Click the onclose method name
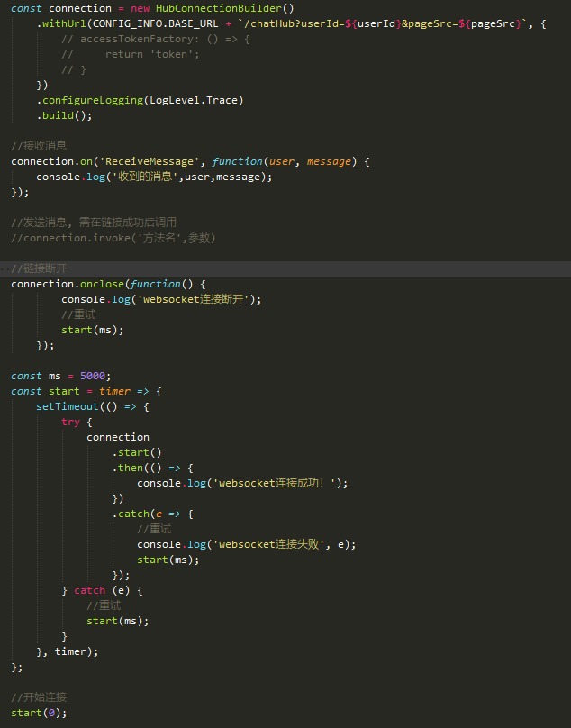The width and height of the screenshot is (571, 728). (102, 284)
